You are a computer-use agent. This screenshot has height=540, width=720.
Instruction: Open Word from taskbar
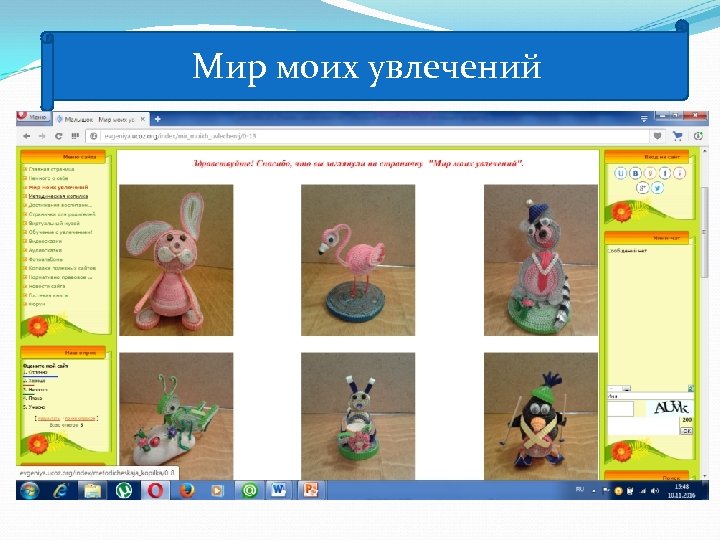tap(278, 491)
